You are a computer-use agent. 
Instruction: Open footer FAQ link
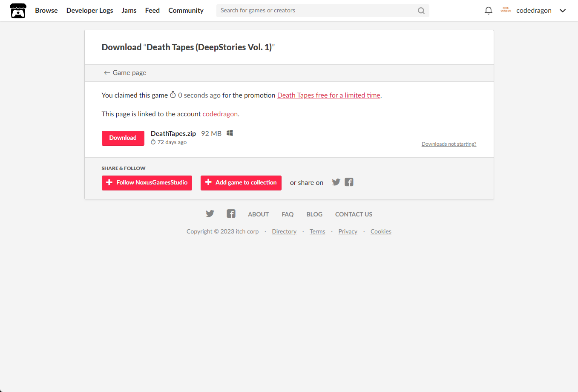[288, 214]
